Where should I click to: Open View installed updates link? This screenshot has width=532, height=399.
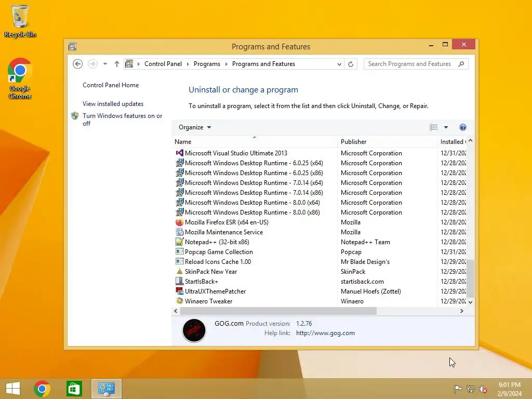[113, 104]
